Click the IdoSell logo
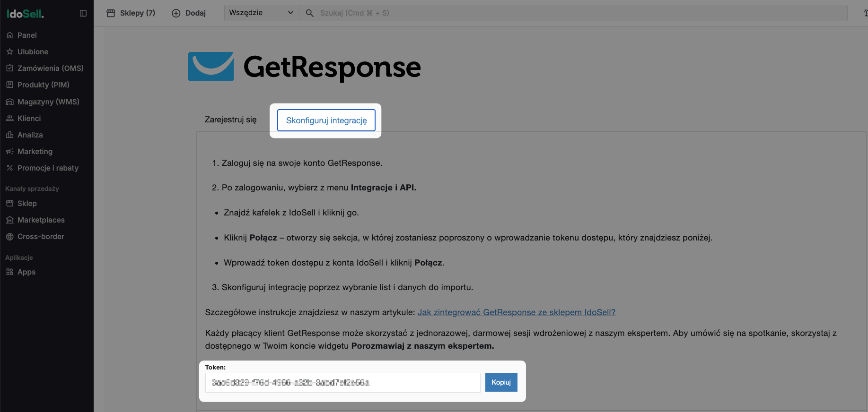The height and width of the screenshot is (412, 868). (25, 14)
